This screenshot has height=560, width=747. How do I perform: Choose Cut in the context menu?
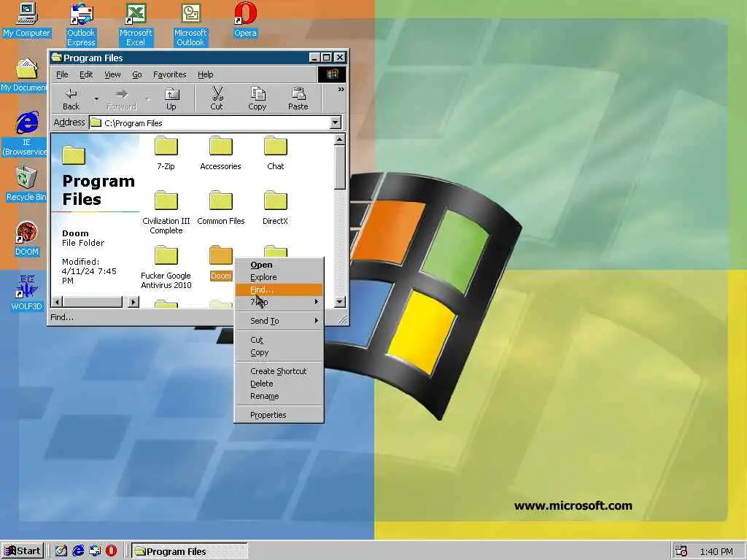pyautogui.click(x=279, y=340)
